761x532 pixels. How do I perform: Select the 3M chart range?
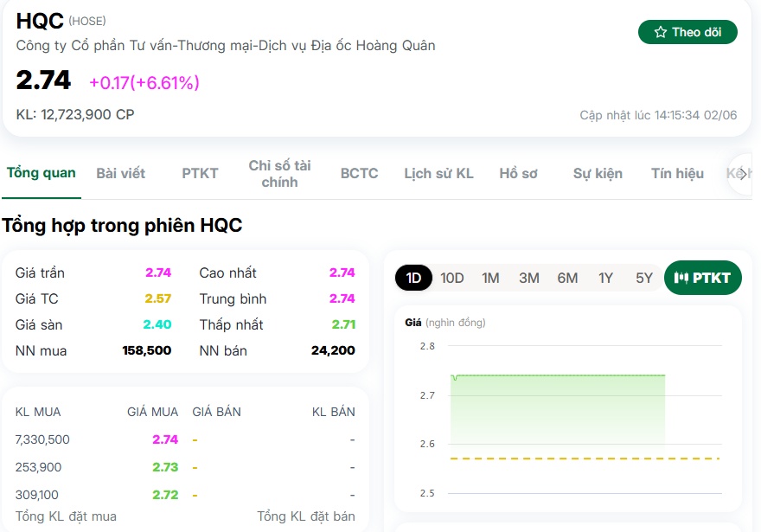coord(529,279)
